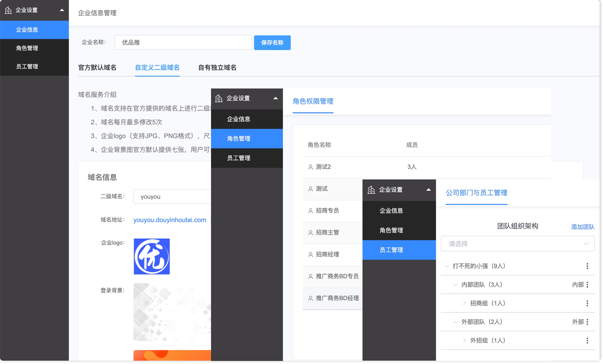Open the three-dot menu for 外招组
603x364 pixels.
pyautogui.click(x=587, y=340)
